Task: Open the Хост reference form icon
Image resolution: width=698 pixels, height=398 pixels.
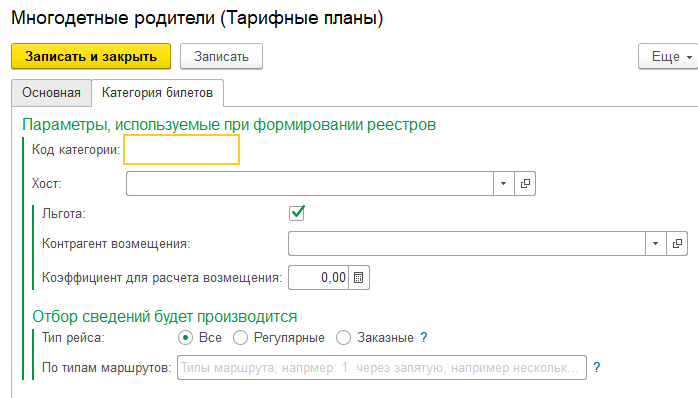Action: tap(525, 183)
